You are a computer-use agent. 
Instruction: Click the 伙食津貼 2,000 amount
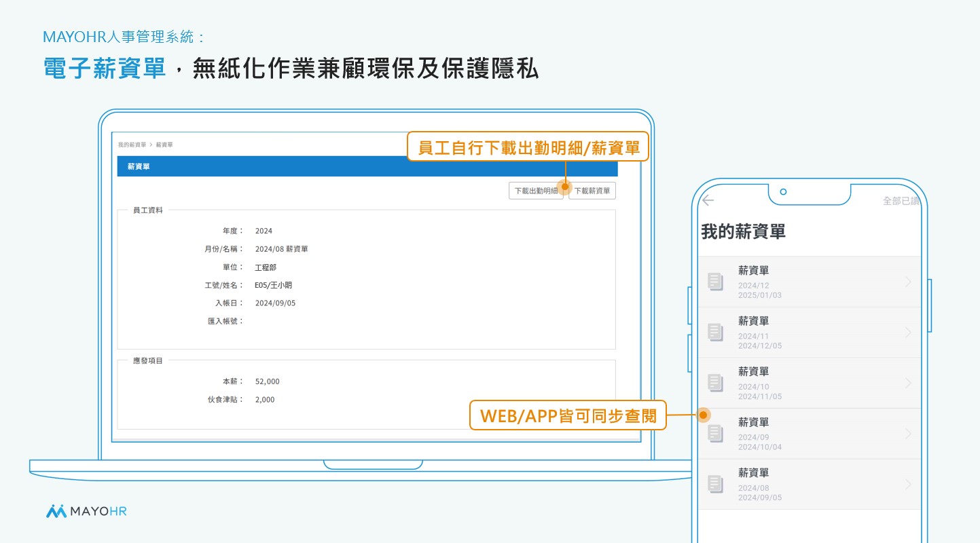pos(265,399)
